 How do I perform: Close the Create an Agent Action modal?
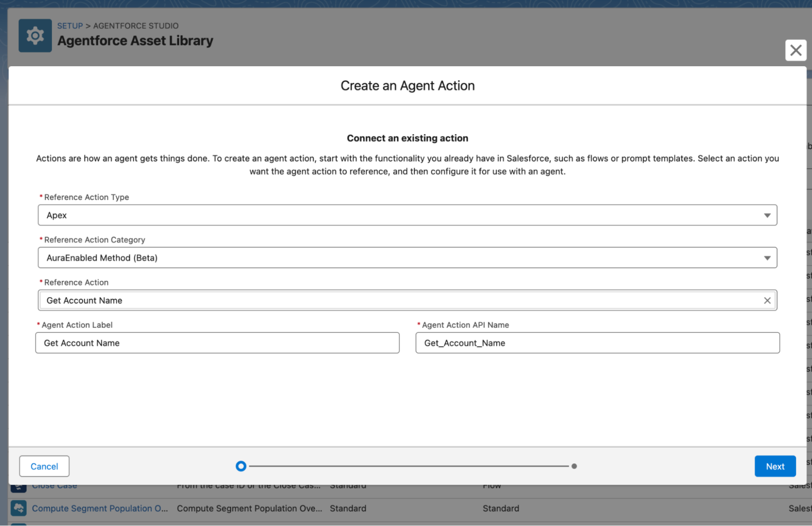[796, 50]
